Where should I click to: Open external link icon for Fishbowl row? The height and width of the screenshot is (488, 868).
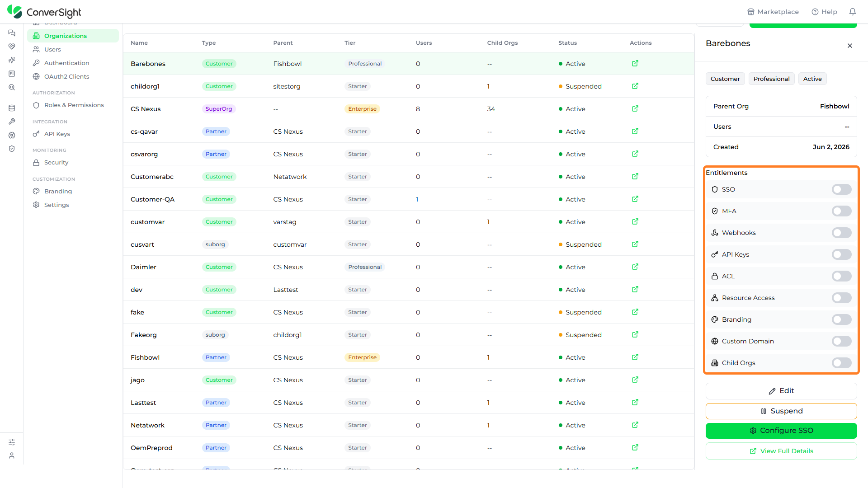(x=635, y=357)
